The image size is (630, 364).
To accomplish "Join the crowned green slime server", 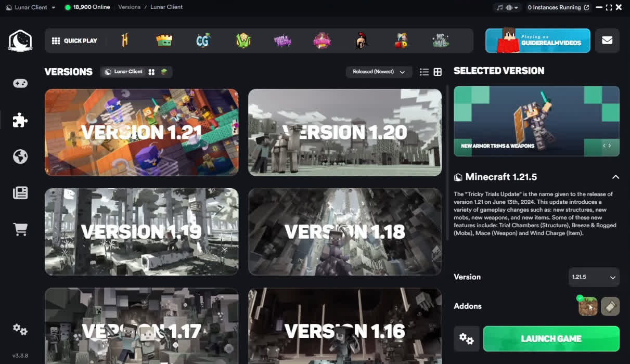I will (164, 41).
